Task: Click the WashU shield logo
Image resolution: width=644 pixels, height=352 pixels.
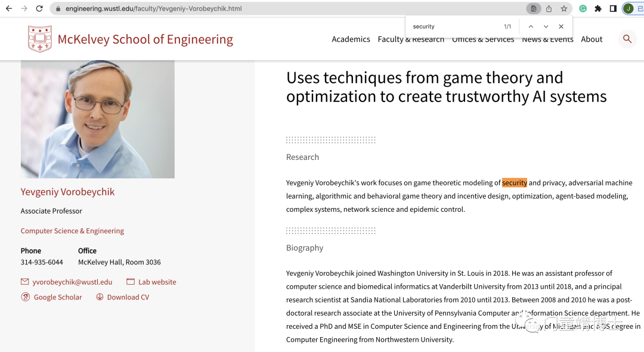Action: (x=40, y=39)
